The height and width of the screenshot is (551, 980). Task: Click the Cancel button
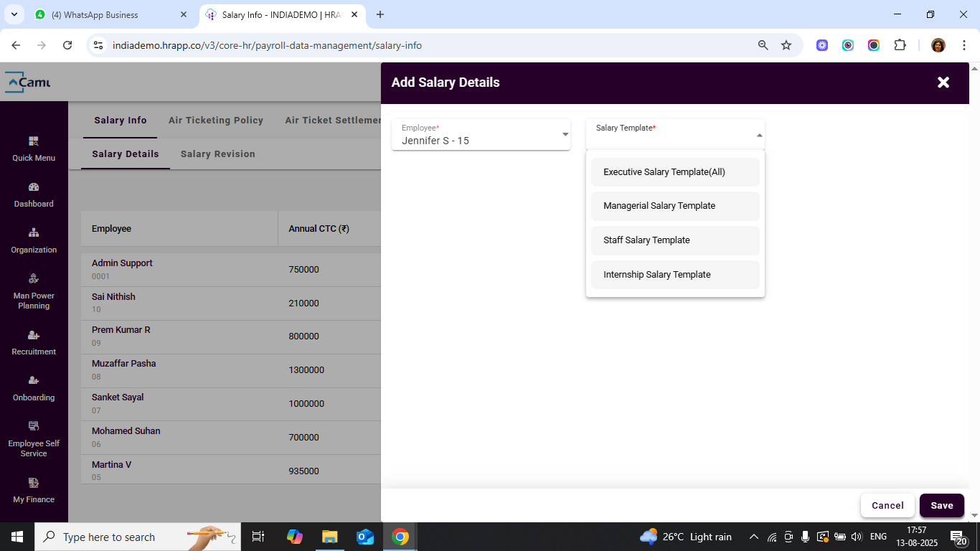point(887,505)
